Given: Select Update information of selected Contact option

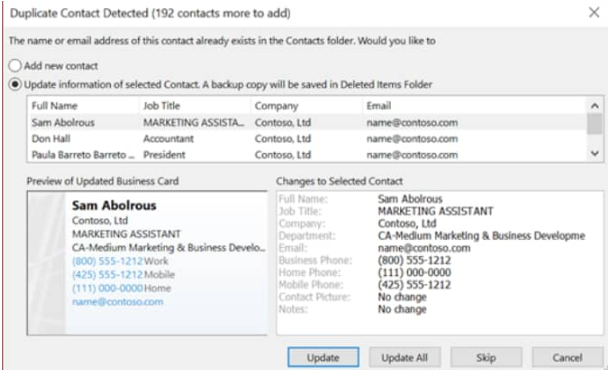Looking at the screenshot, I should pos(15,84).
